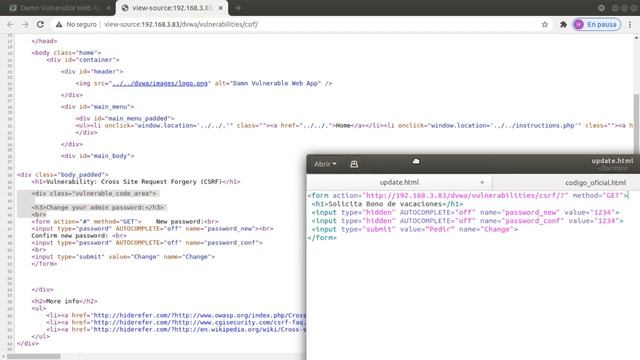
Task: Open the ../../dvwa/images/logo.png link
Action: [x=160, y=83]
